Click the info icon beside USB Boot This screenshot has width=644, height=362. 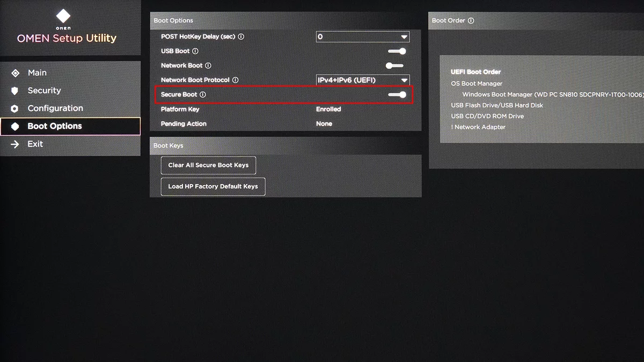[195, 51]
